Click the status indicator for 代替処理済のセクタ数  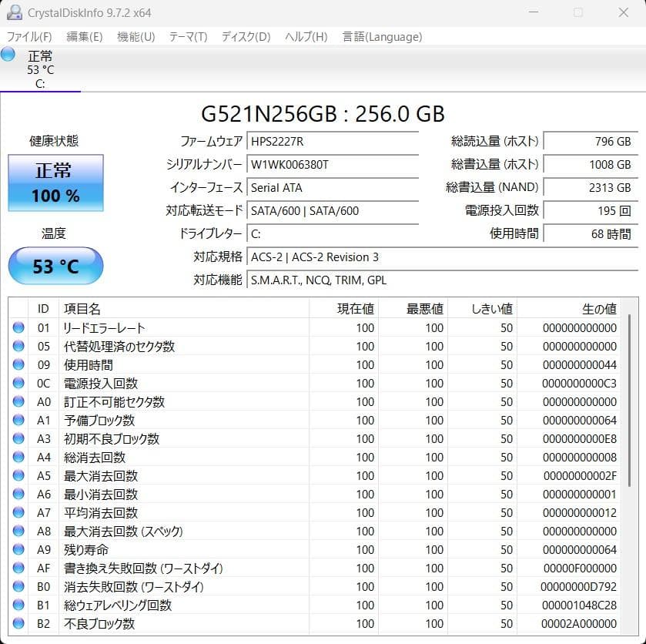18,346
